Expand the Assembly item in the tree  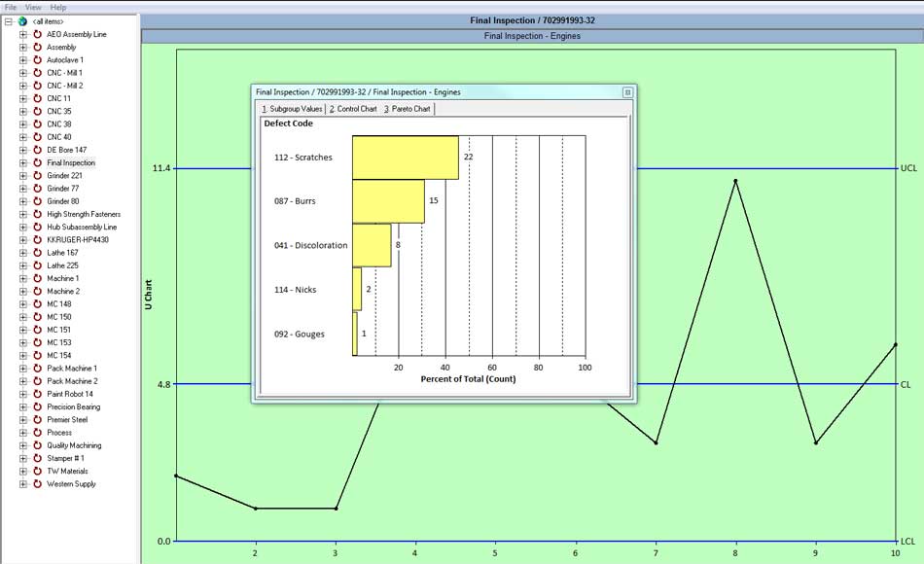tap(21, 46)
